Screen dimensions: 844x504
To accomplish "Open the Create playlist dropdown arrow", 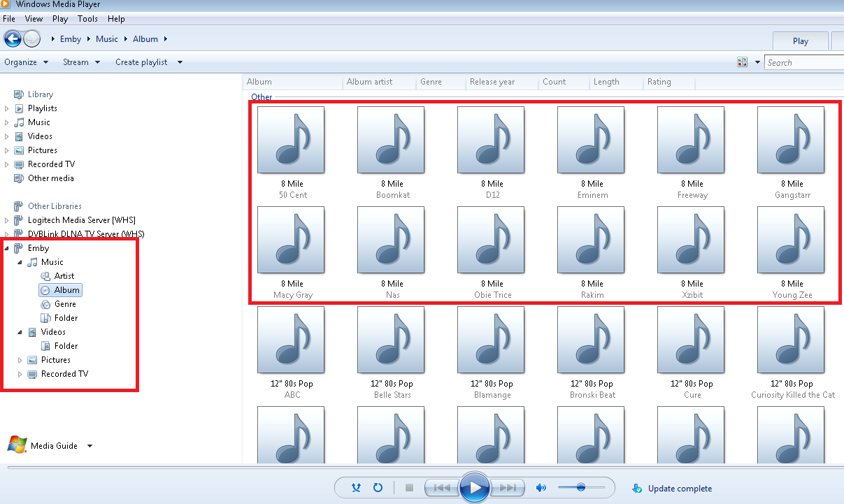I will point(180,62).
